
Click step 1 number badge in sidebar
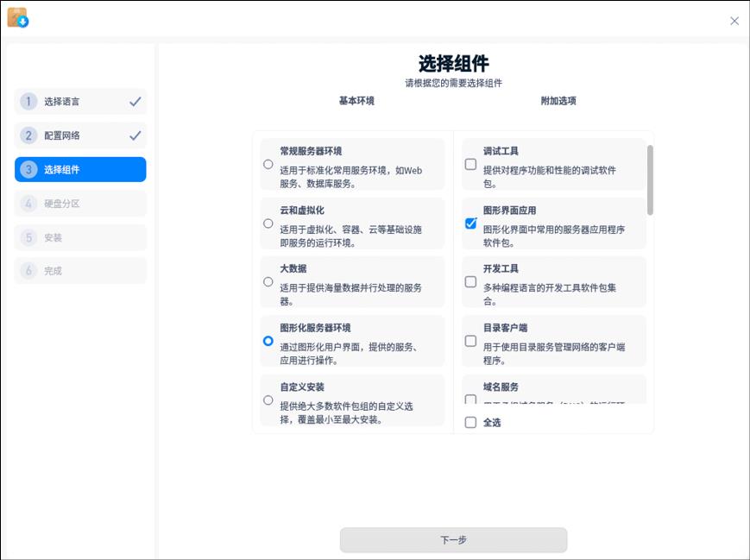[28, 102]
